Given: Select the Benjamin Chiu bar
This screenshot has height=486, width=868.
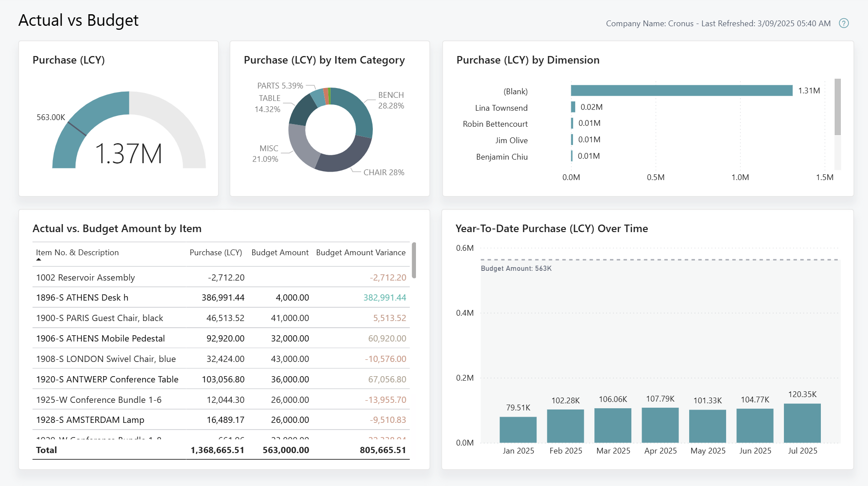Looking at the screenshot, I should click(573, 157).
